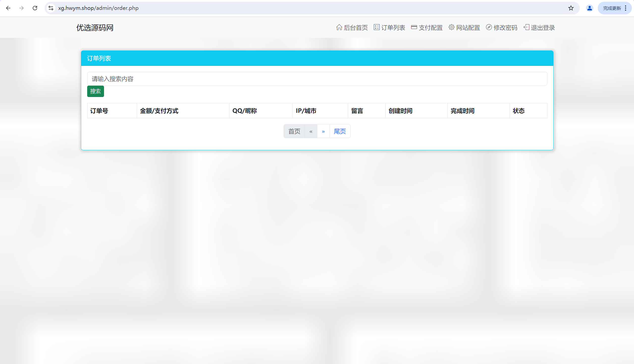
Task: Go to previous page with « button
Action: coord(311,131)
